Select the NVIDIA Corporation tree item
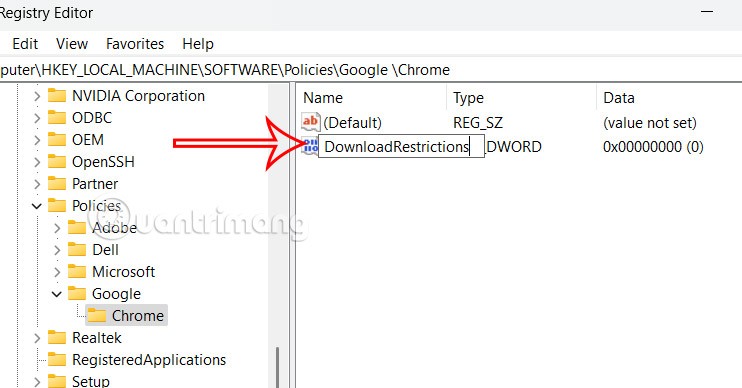This screenshot has height=388, width=742. pos(138,96)
